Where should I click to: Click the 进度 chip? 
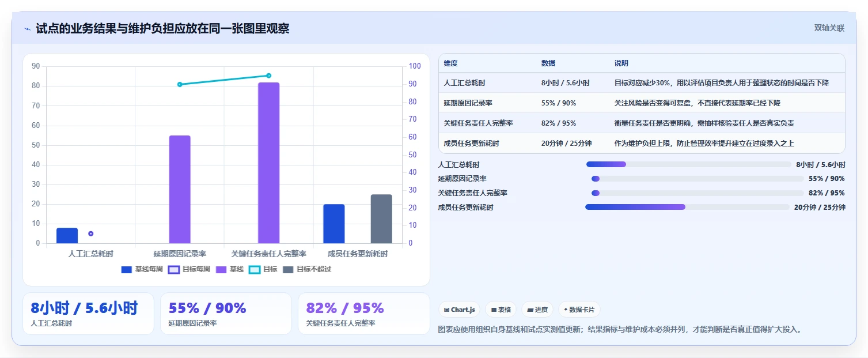537,310
